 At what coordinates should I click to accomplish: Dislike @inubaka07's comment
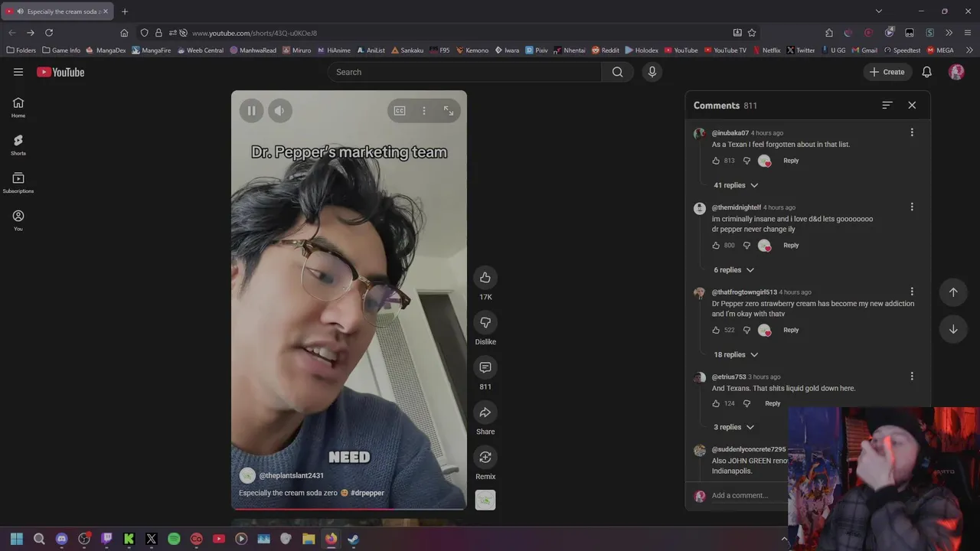point(746,161)
